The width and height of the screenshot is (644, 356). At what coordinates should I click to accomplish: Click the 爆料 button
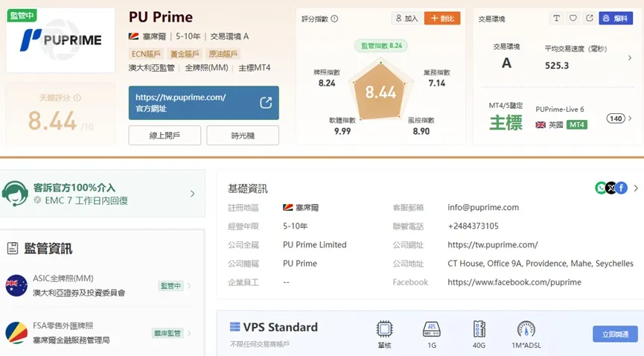pos(616,18)
